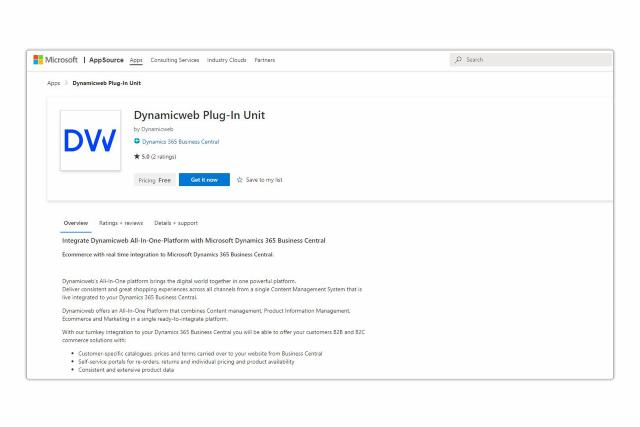This screenshot has width=640, height=427.
Task: Click the star icon beside Save to my list
Action: tap(240, 180)
